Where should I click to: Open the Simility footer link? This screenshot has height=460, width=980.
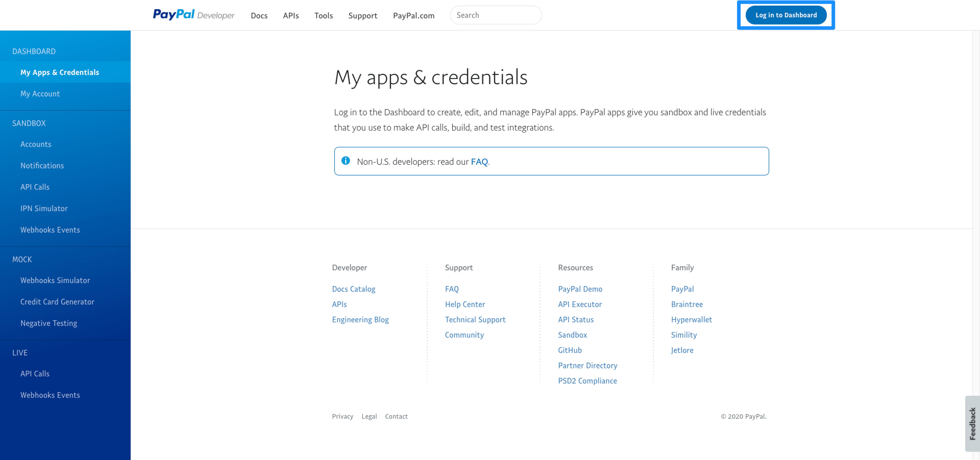coord(684,335)
